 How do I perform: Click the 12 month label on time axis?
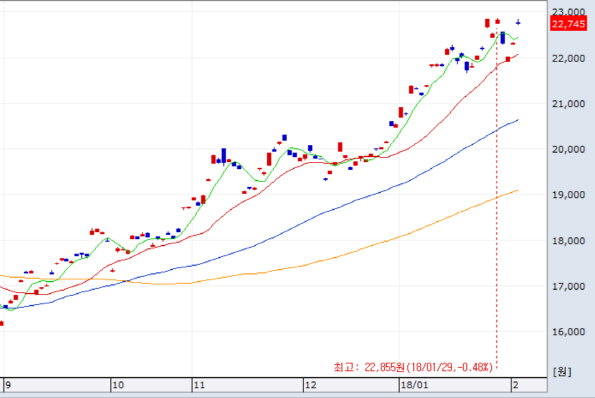point(310,385)
